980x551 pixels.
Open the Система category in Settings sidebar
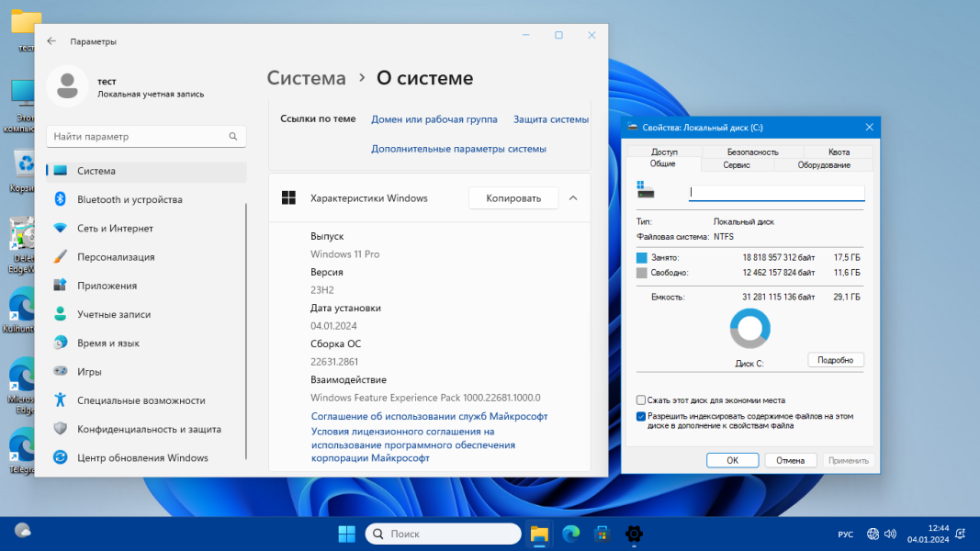click(146, 171)
